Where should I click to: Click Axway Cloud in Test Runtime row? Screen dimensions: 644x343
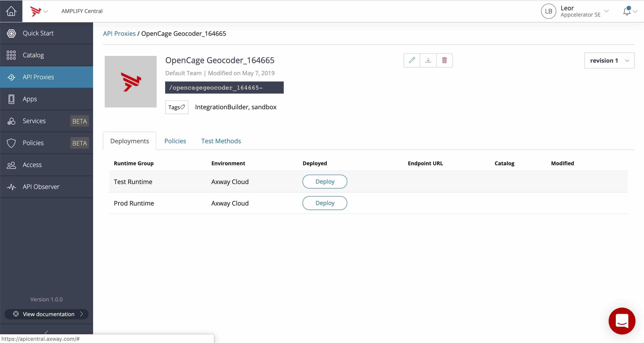click(x=230, y=182)
